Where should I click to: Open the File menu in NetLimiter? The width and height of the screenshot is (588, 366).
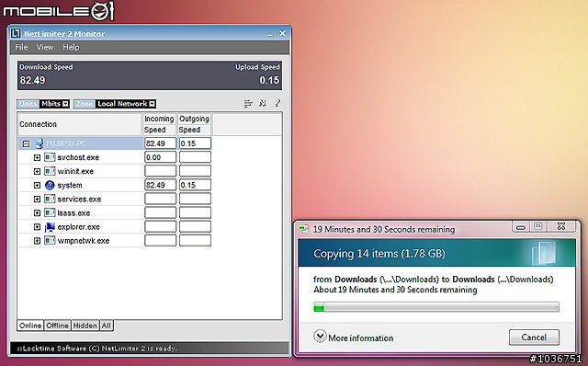[21, 47]
